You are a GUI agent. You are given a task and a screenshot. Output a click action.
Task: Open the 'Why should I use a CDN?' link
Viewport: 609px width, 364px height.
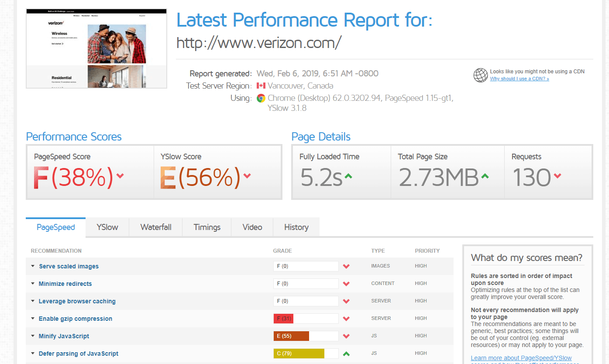coord(520,79)
